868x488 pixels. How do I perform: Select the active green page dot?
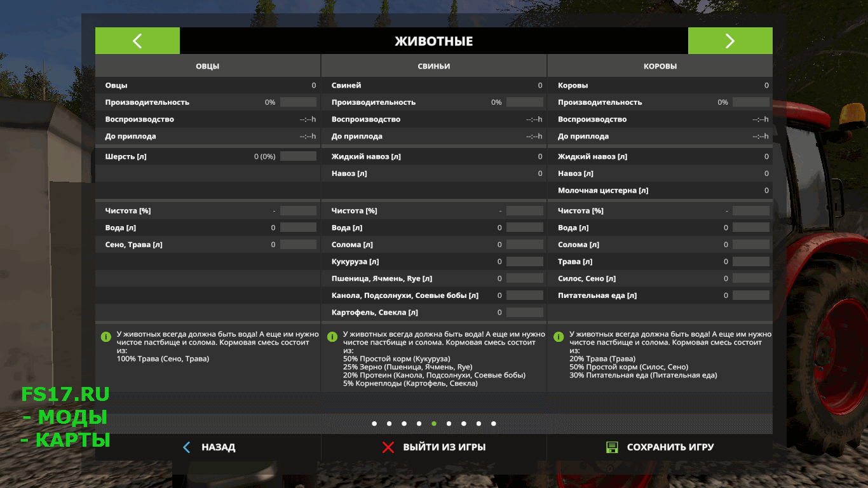[x=434, y=423]
